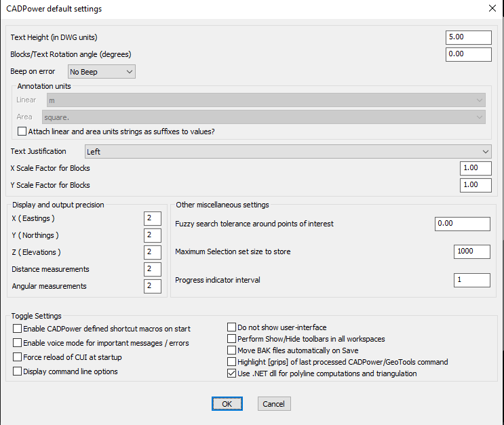Check Force reload of CUI at startup
Viewport: 504px width, 425px height.
17,357
